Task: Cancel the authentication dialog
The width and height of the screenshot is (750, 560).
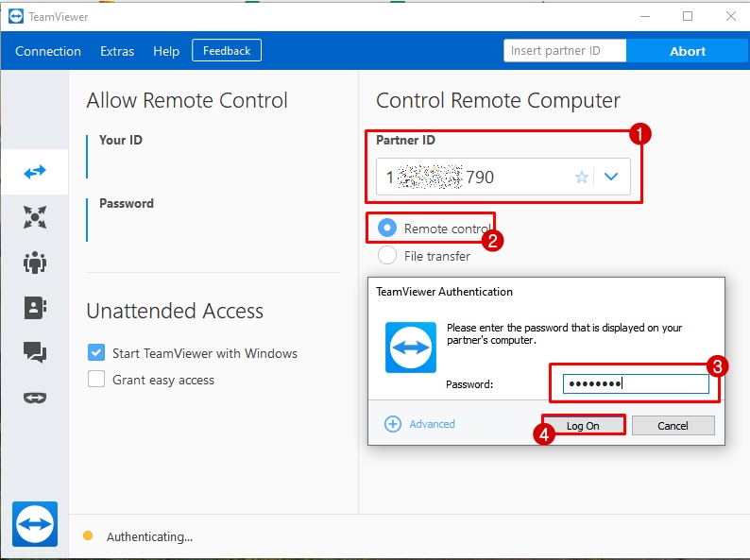Action: click(673, 425)
